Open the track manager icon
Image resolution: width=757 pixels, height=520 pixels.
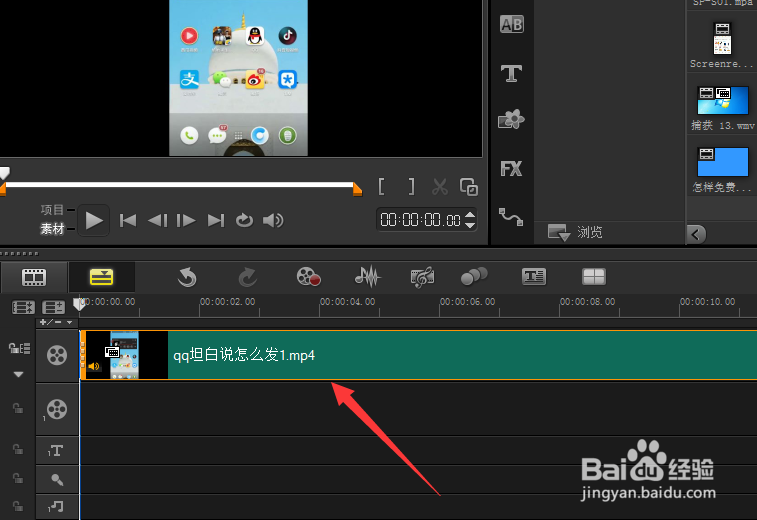54,307
